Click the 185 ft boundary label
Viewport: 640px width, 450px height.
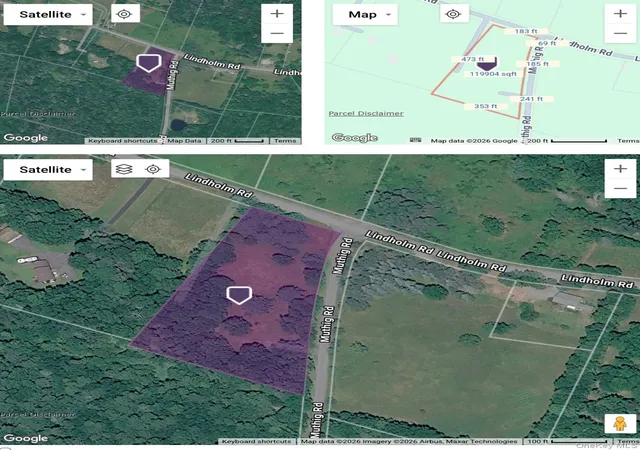click(x=538, y=64)
